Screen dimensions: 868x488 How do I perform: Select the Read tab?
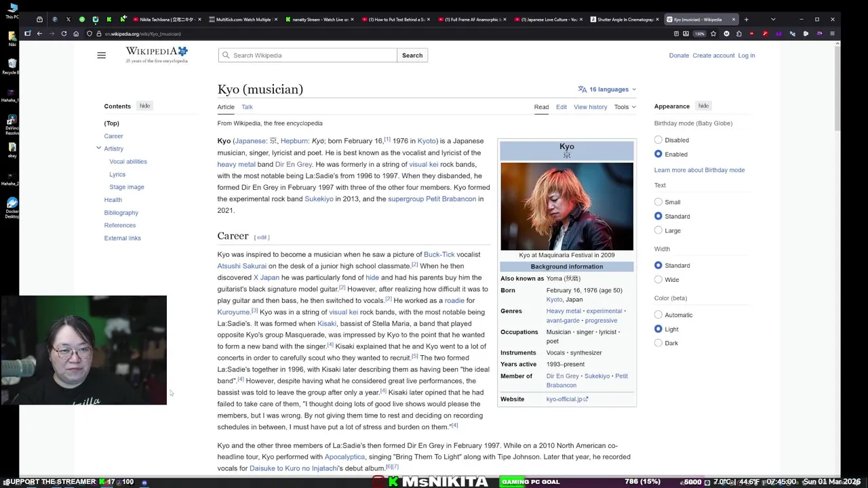541,107
